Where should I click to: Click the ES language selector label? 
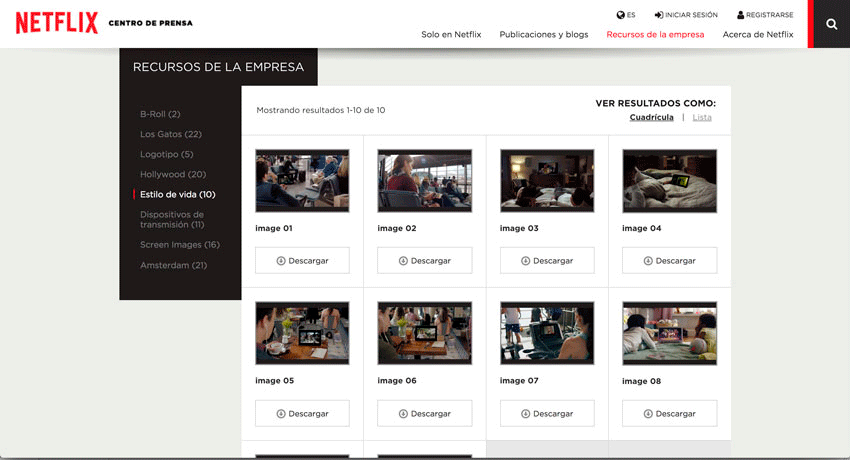point(631,15)
